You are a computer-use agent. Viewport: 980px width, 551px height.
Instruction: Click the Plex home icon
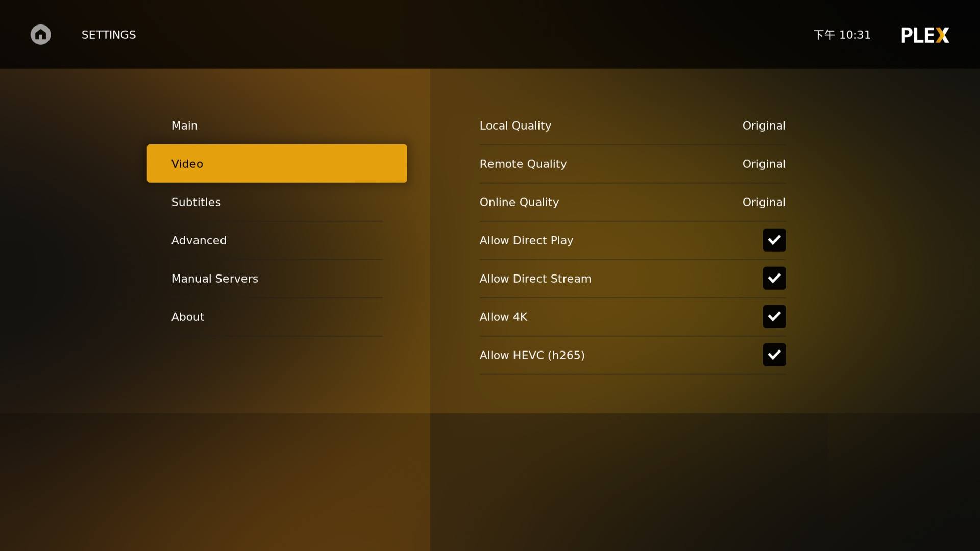[40, 34]
